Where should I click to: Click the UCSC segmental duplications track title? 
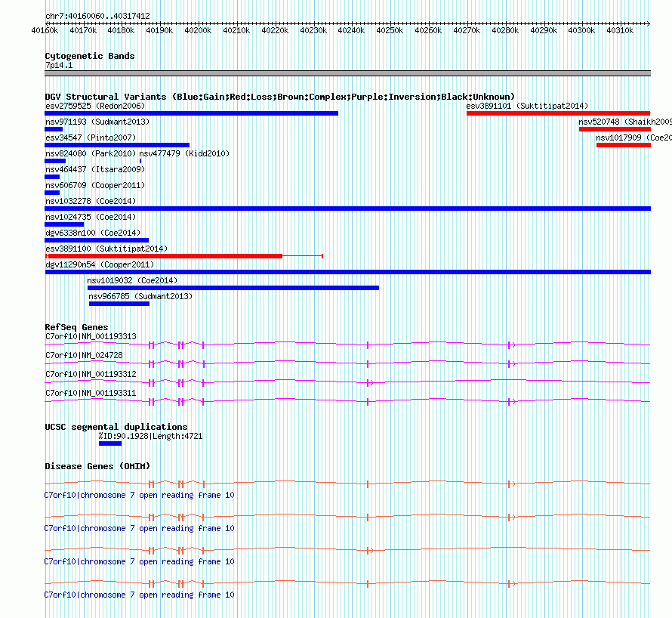click(x=116, y=427)
